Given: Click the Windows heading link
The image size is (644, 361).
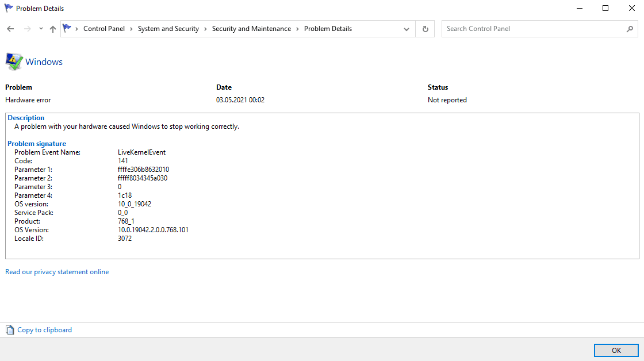Looking at the screenshot, I should (44, 62).
